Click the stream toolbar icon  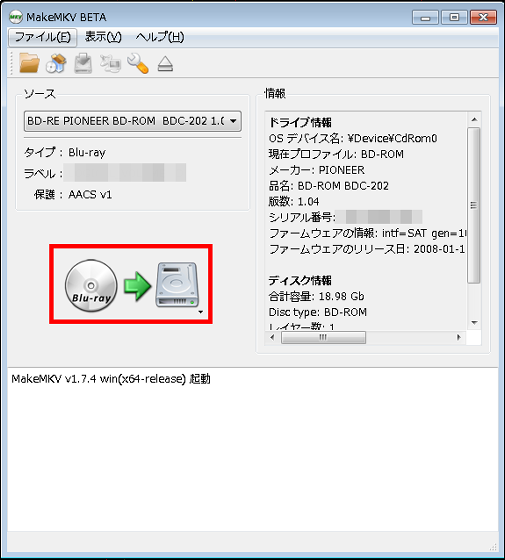[110, 63]
